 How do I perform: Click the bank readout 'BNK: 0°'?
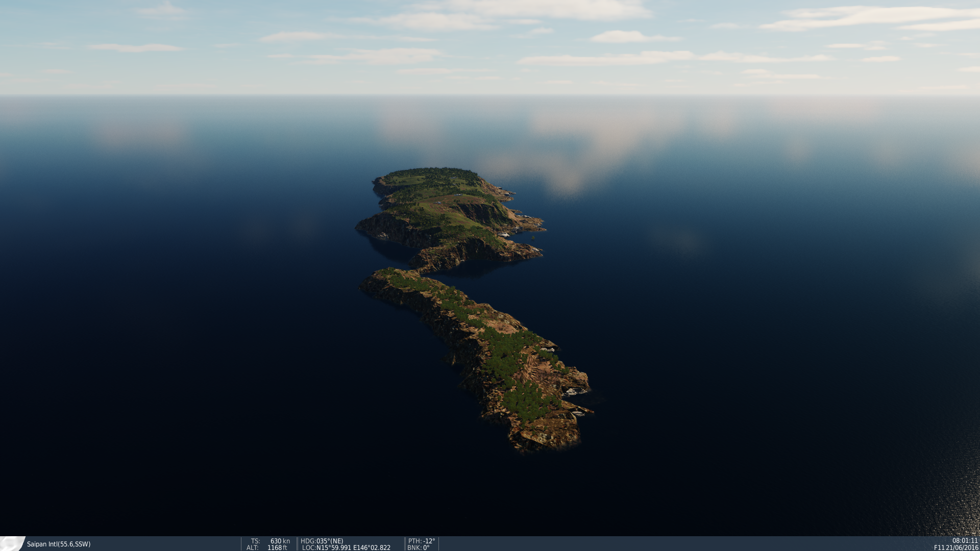pyautogui.click(x=419, y=548)
